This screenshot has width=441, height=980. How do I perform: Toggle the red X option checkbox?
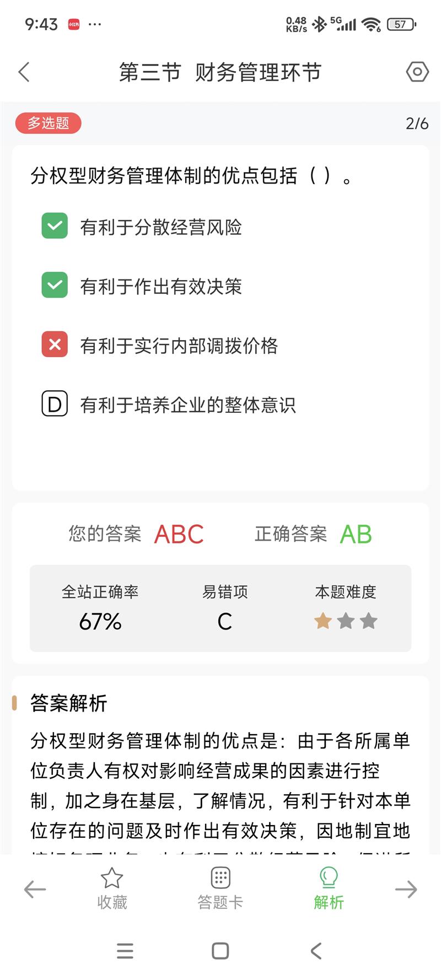point(55,345)
